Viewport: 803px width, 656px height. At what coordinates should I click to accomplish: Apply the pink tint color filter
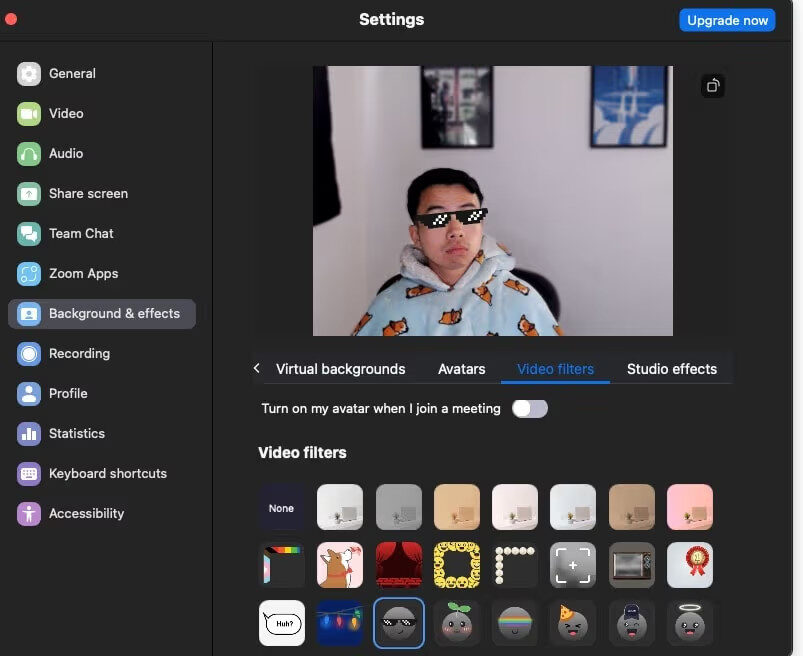pyautogui.click(x=689, y=508)
